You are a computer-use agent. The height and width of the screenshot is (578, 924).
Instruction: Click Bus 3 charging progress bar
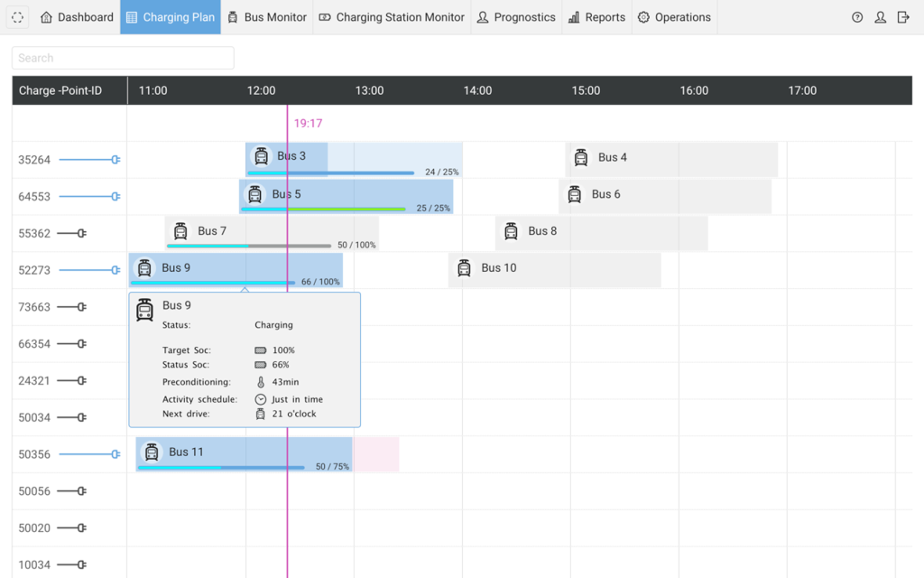[330, 172]
